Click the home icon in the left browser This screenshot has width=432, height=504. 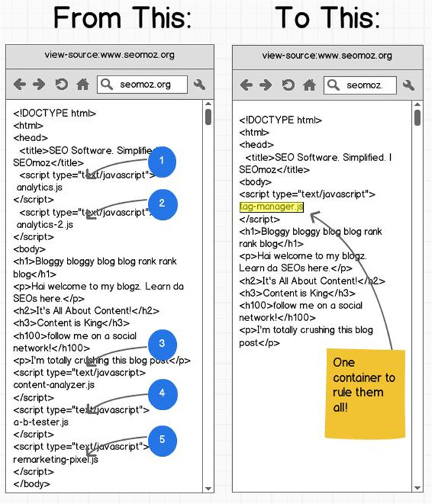point(82,84)
